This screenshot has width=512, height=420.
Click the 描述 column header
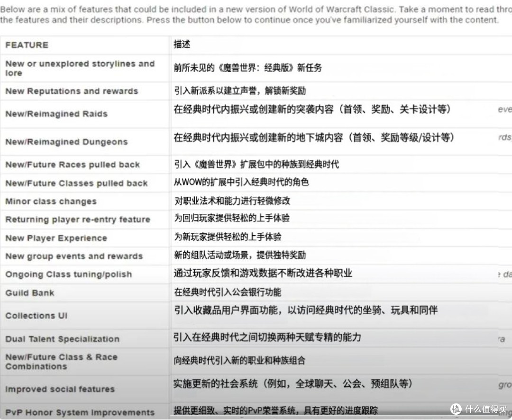(182, 44)
